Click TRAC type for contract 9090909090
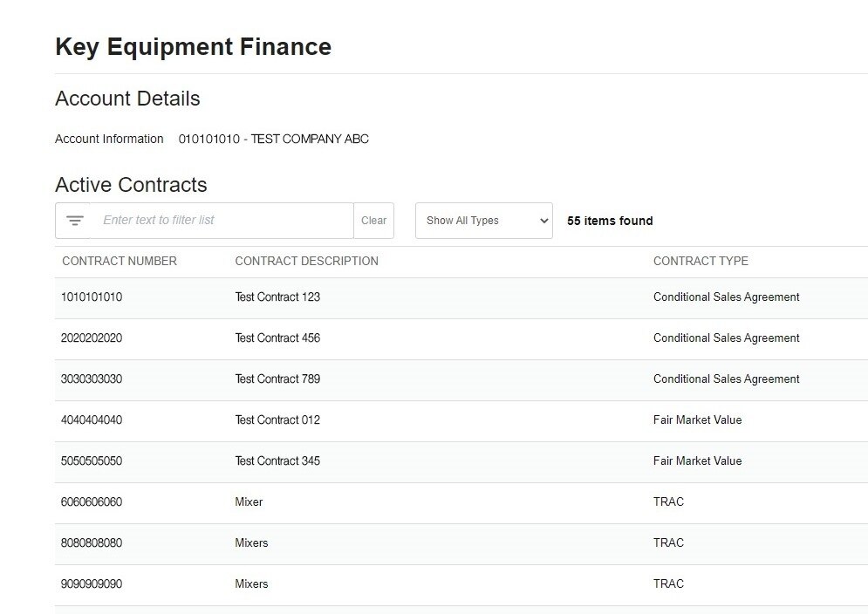Image resolution: width=868 pixels, height=614 pixels. coord(669,584)
